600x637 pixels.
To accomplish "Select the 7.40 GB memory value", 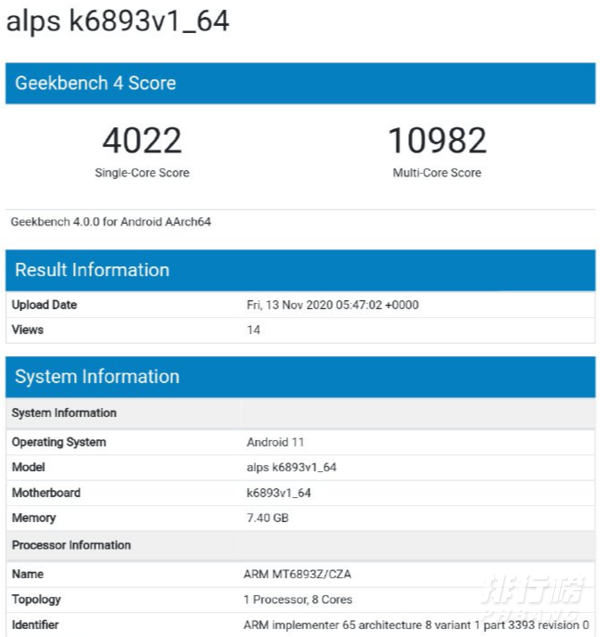I will [267, 518].
